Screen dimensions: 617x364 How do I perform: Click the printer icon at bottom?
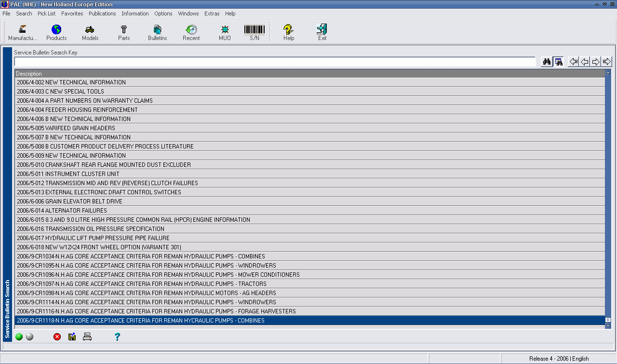(x=87, y=337)
